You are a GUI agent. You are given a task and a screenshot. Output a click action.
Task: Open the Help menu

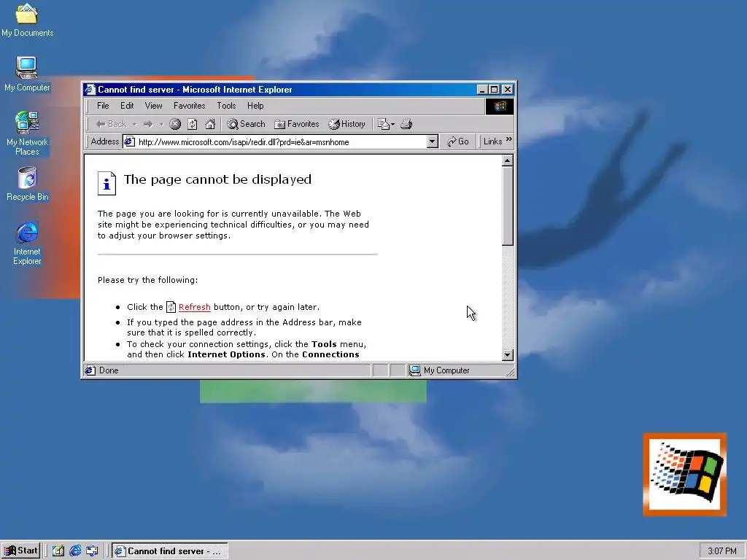(255, 106)
